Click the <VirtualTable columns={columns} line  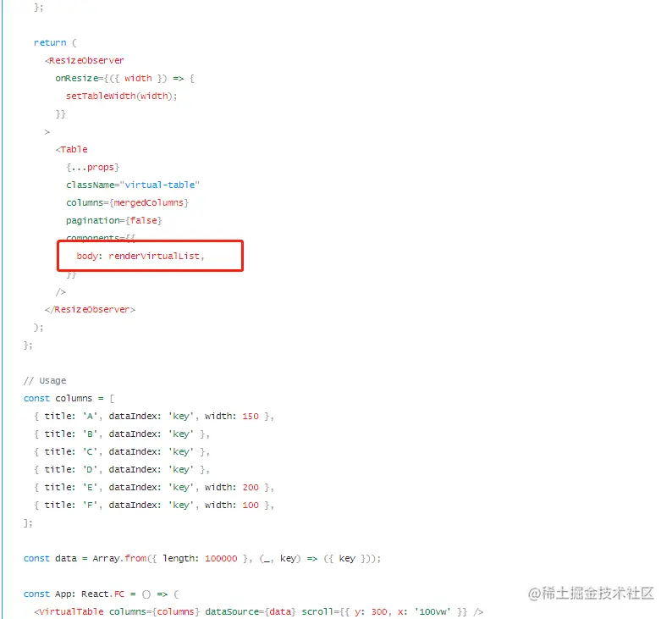point(259,611)
